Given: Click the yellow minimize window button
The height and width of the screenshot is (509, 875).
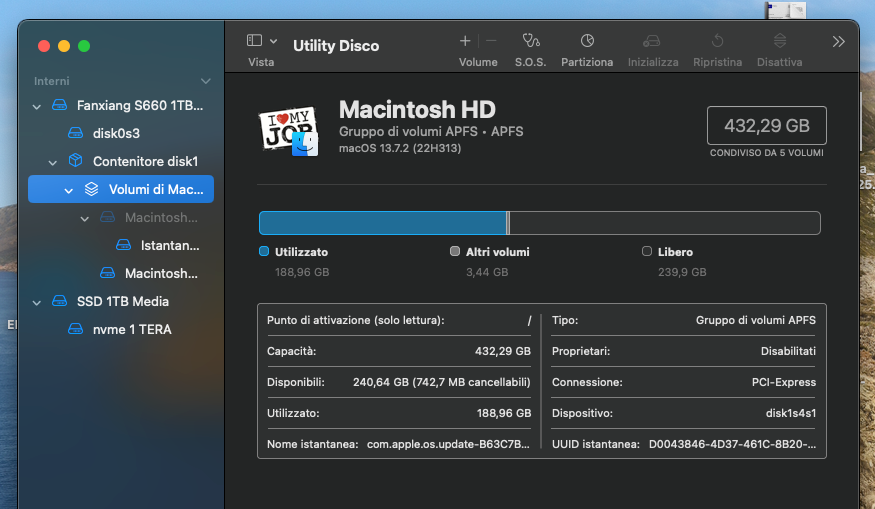Looking at the screenshot, I should (64, 46).
